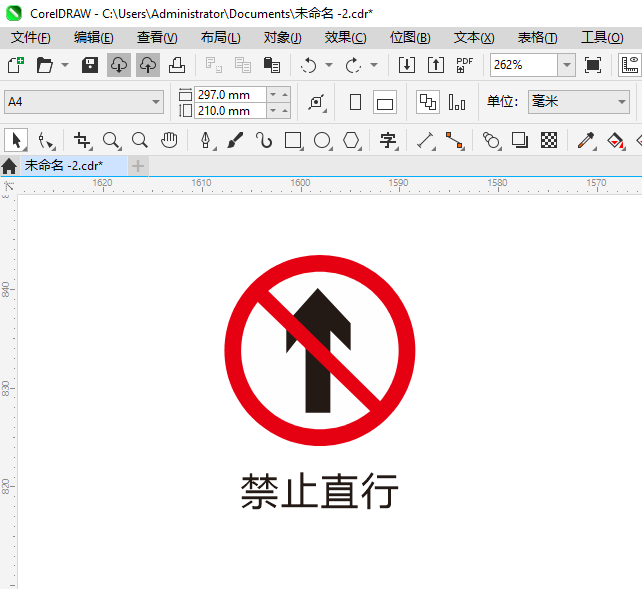Click the Open folder icon

pyautogui.click(x=45, y=65)
